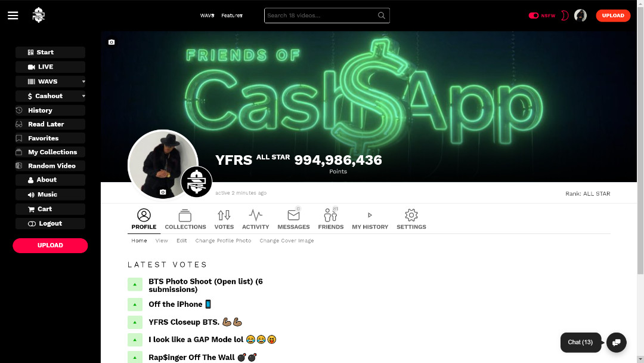This screenshot has width=644, height=363.
Task: Toggle dark mode crescent moon icon
Action: click(565, 16)
